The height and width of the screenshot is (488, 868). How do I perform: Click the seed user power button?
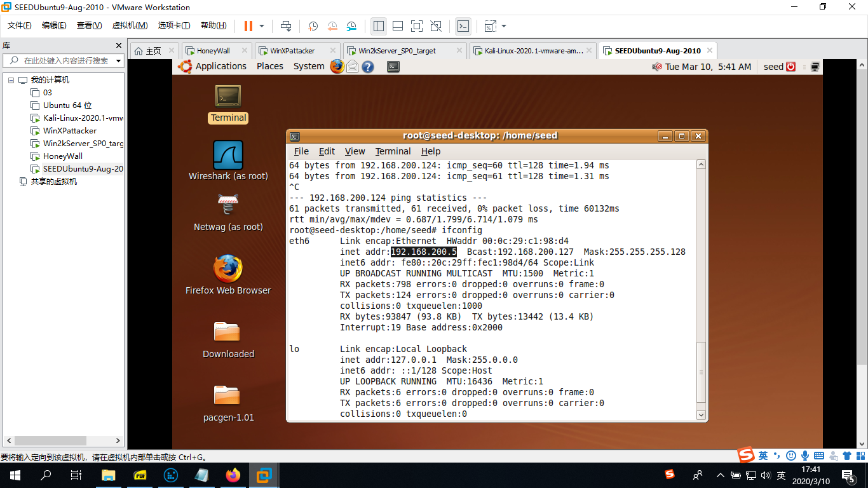point(791,67)
